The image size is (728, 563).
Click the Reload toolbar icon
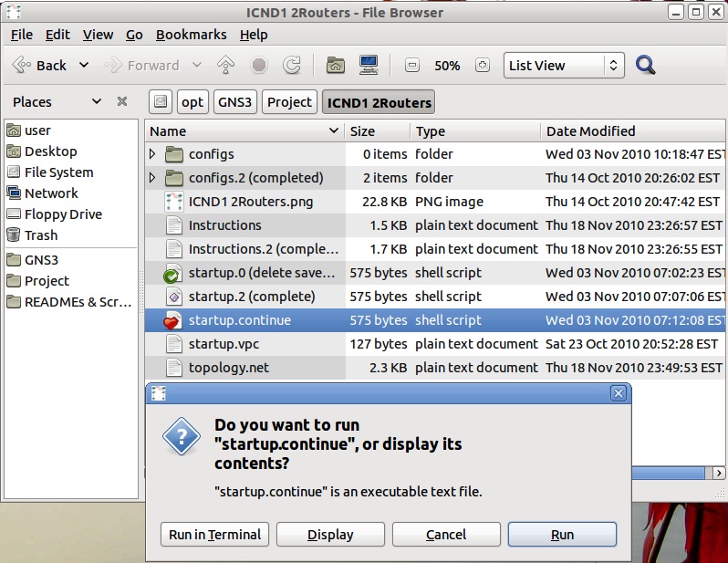[x=292, y=66]
